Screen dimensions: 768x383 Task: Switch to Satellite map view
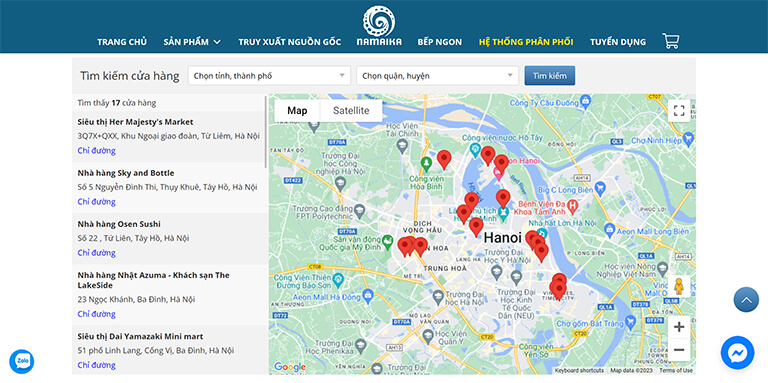click(x=351, y=111)
